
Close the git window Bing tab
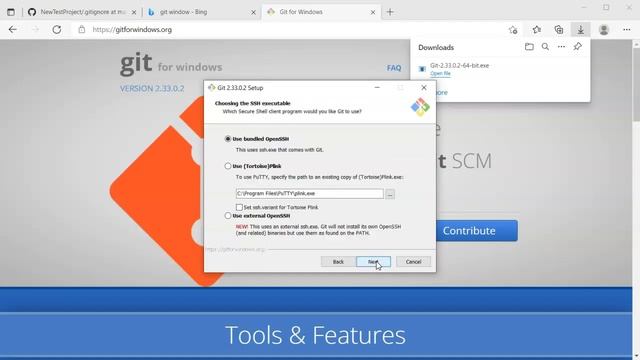click(253, 13)
